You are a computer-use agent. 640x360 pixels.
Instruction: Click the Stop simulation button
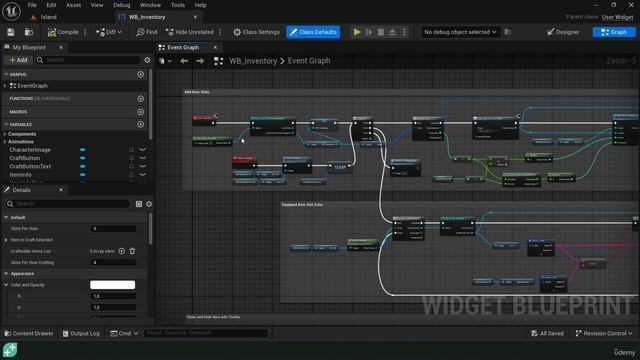click(380, 32)
